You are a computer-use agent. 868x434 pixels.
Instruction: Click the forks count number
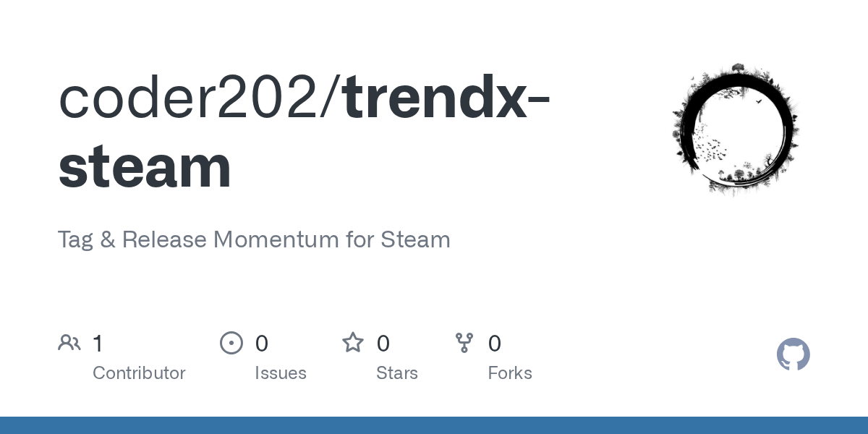(495, 344)
